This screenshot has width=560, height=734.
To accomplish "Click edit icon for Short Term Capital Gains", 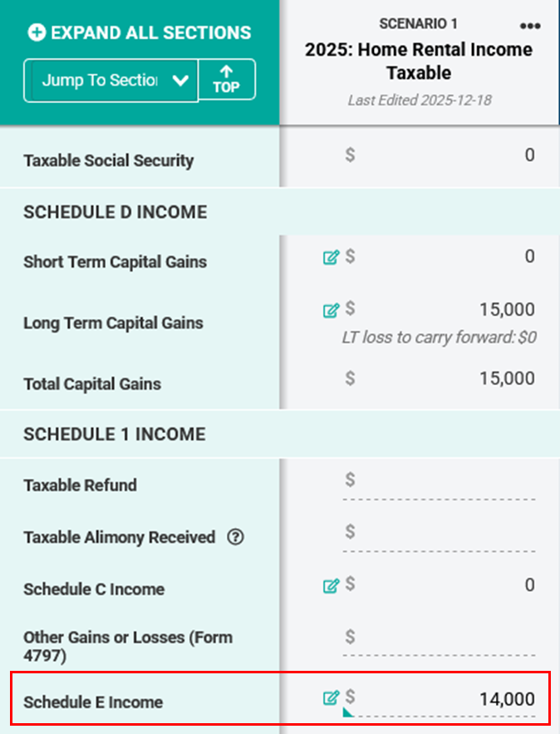I will click(x=331, y=258).
